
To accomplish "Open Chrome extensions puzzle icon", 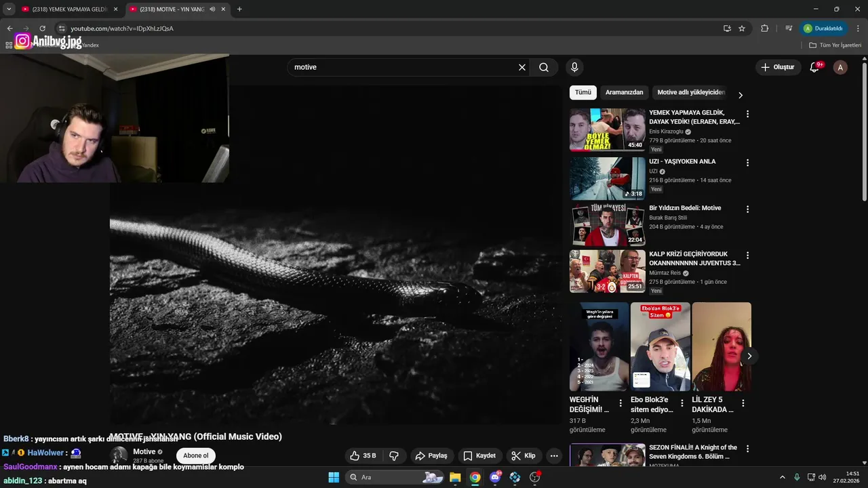I will point(765,28).
